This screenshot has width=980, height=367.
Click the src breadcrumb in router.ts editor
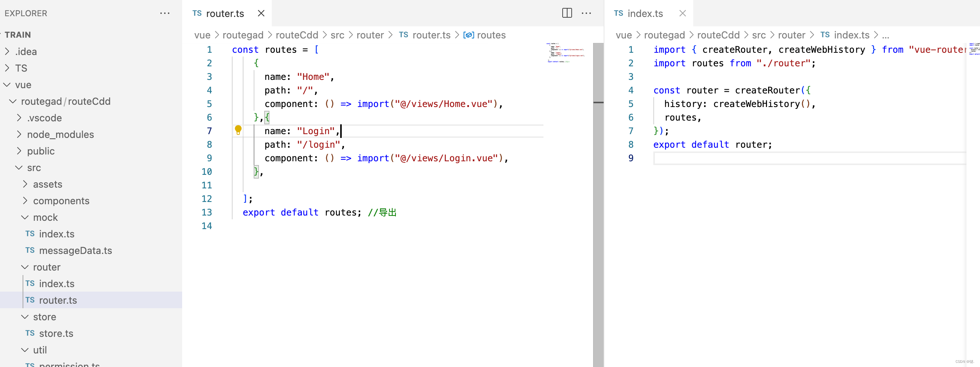(x=337, y=35)
